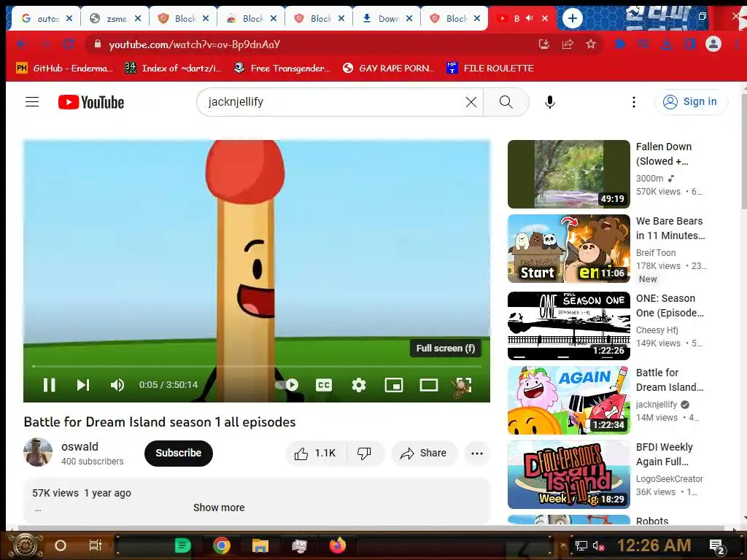Like the video with 1.1K likes

[315, 454]
